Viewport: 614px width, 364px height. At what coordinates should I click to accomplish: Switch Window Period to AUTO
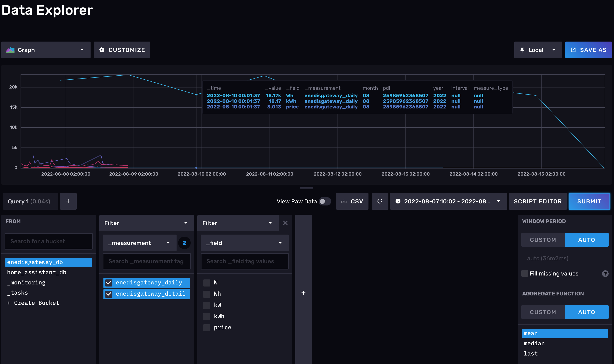[x=586, y=240]
